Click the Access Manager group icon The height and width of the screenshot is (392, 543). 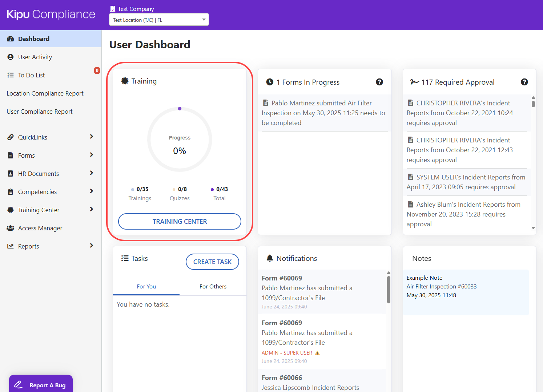(x=11, y=228)
